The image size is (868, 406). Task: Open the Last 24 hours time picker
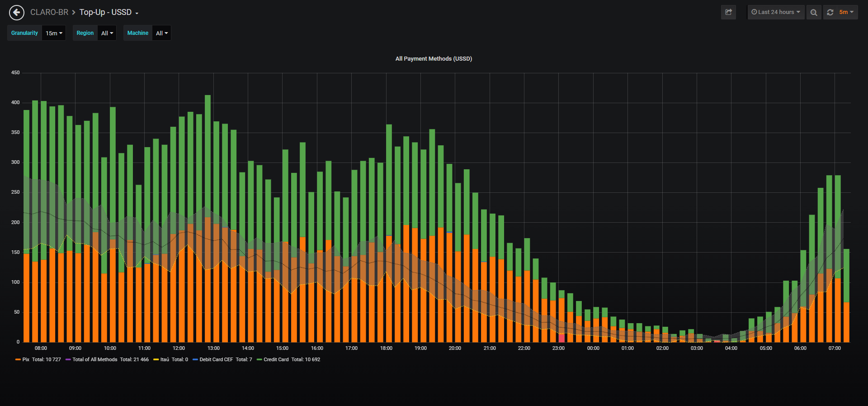(776, 12)
